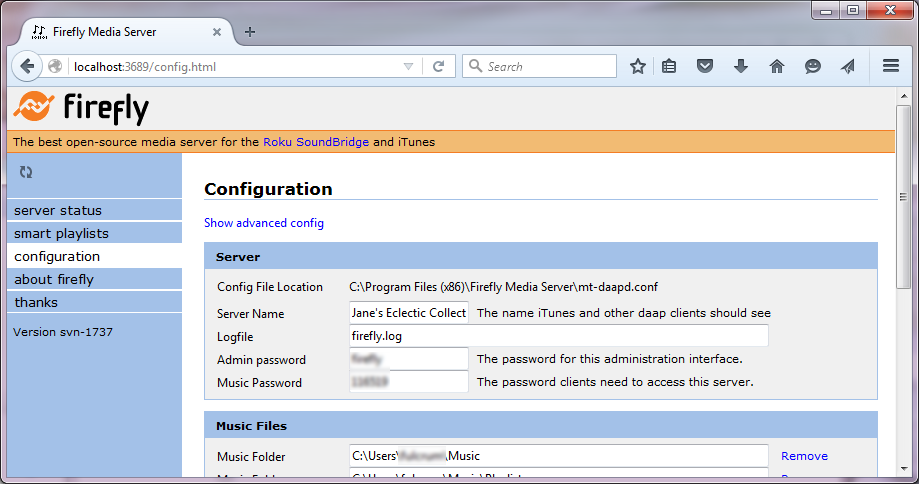This screenshot has width=919, height=484.
Task: Click the Firefly sidebar refresh spinner icon
Action: 26,172
